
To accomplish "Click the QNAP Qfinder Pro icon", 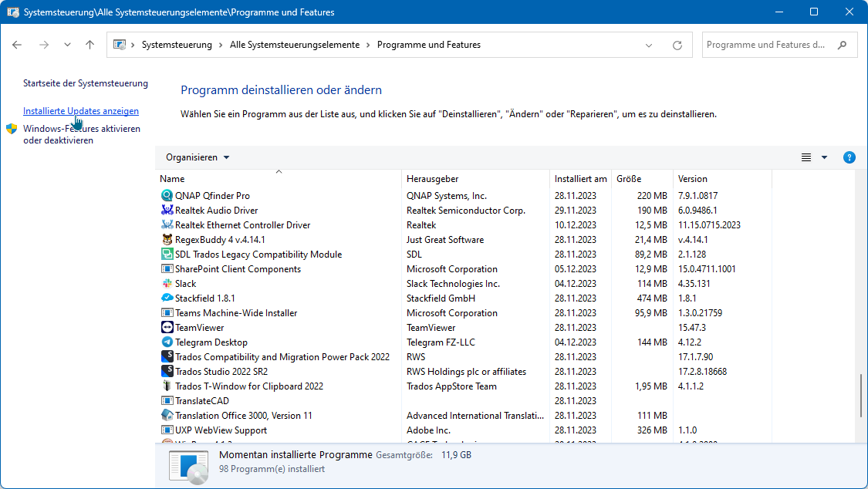I will pyautogui.click(x=167, y=195).
